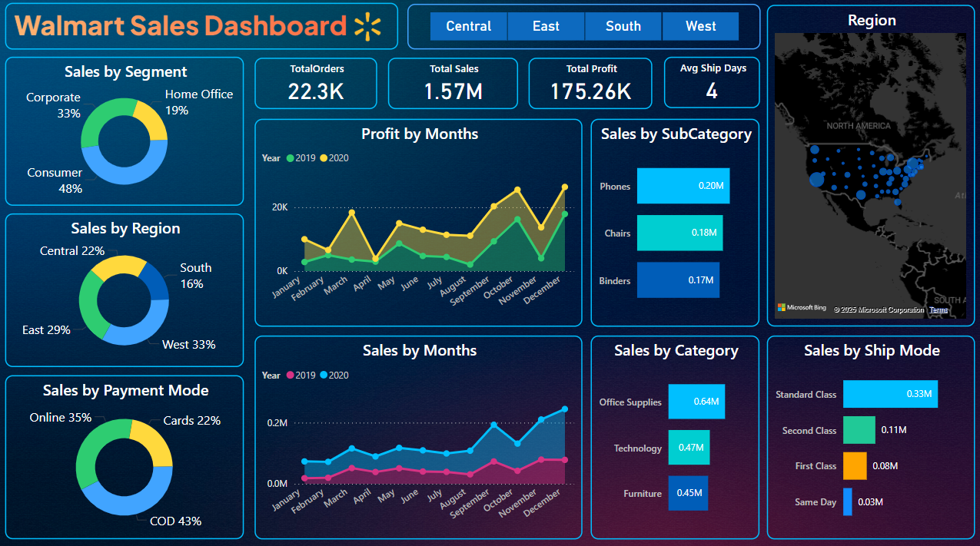Select the Home Office slice of Segment donut

point(152,119)
